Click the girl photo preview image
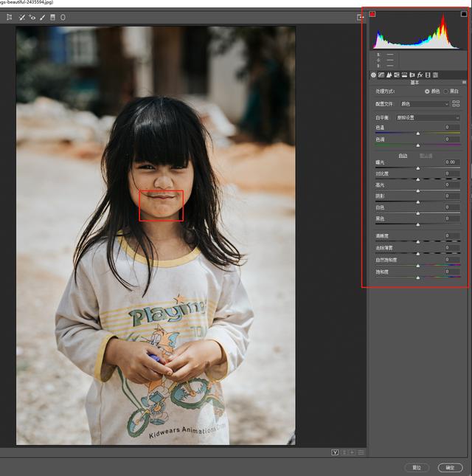 pos(156,235)
